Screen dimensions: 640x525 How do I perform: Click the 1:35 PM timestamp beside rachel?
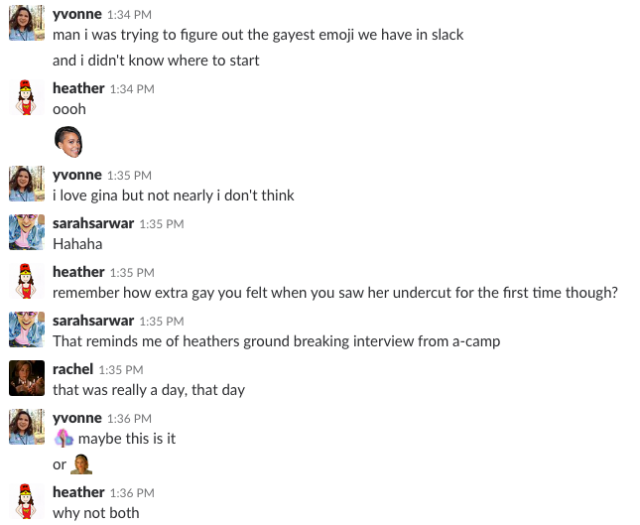[x=121, y=370]
